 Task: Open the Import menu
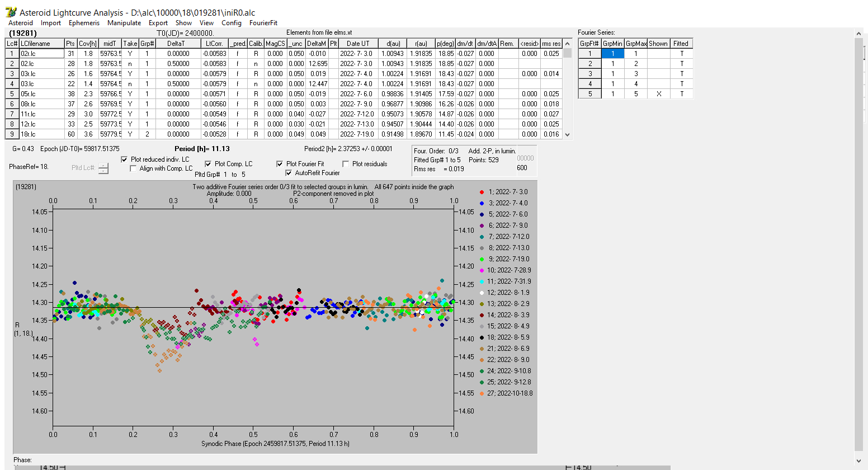tap(51, 23)
